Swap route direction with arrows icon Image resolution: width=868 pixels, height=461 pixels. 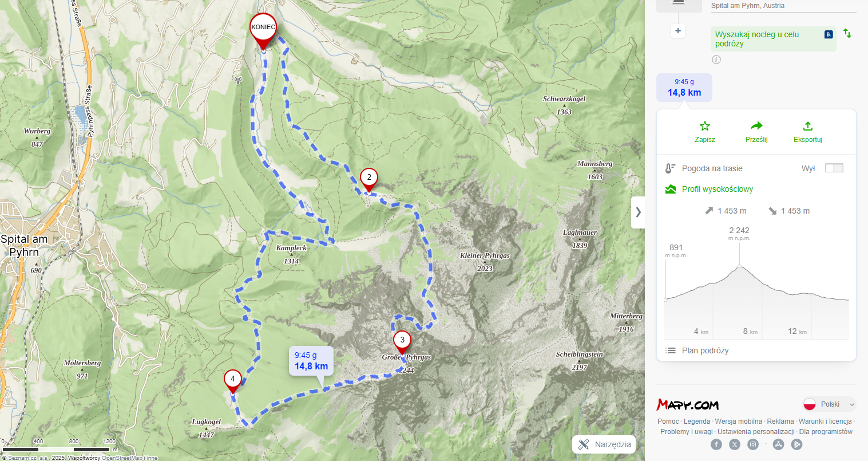847,33
